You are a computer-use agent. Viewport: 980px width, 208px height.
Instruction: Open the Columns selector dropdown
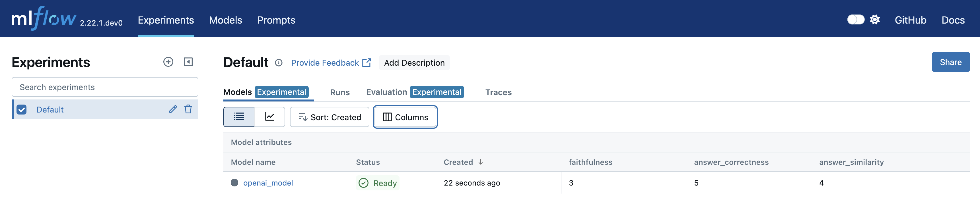(x=405, y=117)
